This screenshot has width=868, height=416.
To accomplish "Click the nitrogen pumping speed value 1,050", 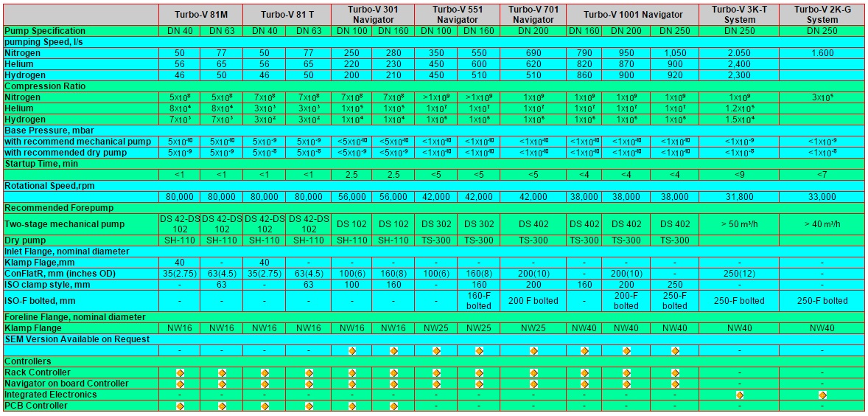I will click(675, 53).
